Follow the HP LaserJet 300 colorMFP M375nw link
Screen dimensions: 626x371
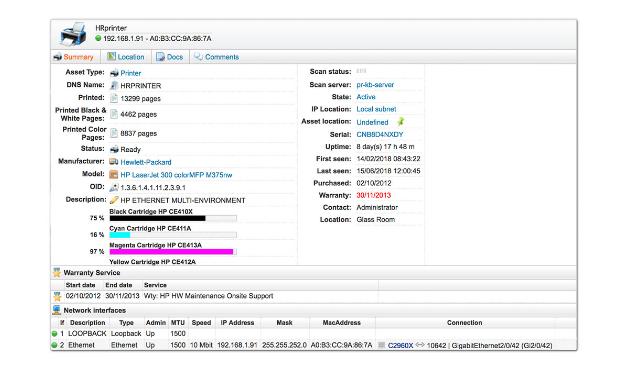point(176,175)
